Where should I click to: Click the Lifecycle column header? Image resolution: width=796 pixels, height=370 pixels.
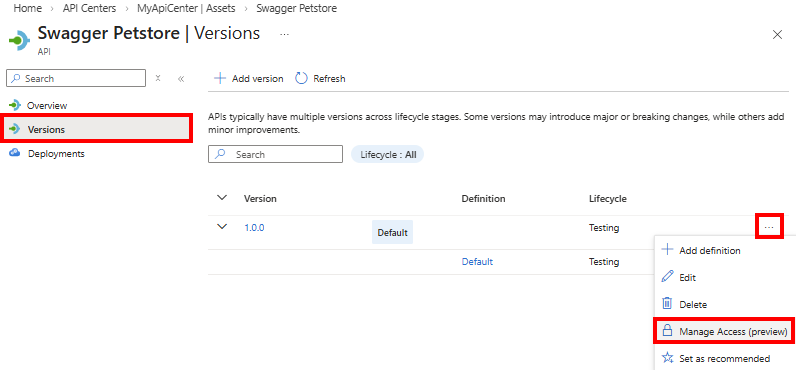click(608, 198)
